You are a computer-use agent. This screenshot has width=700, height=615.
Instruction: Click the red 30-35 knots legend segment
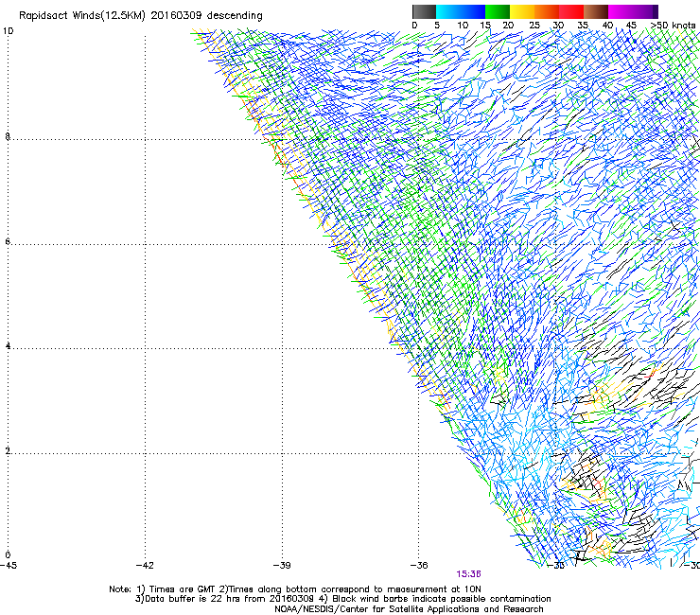coord(571,11)
